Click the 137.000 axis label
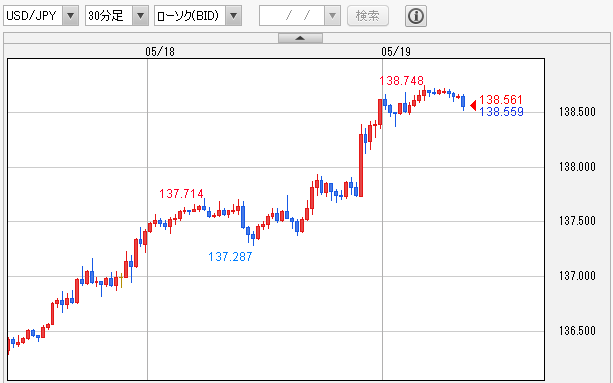This screenshot has width=613, height=383. [577, 276]
